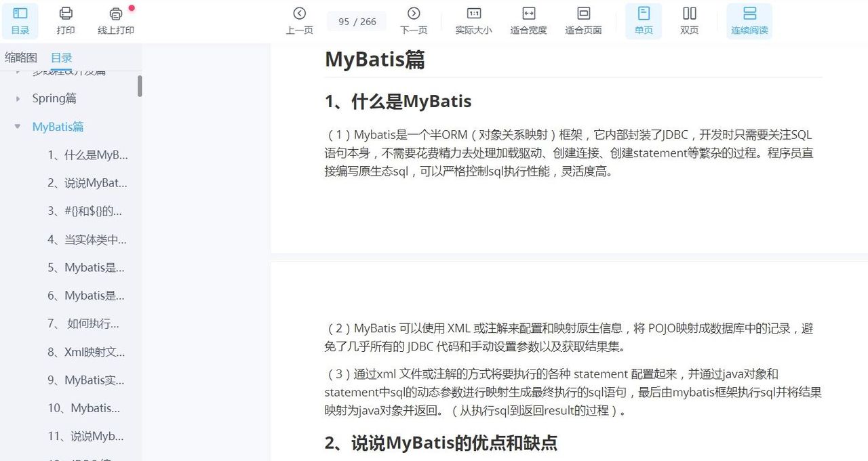Enable 单页 single page view
Viewport: 868px width, 461px height.
pos(643,20)
